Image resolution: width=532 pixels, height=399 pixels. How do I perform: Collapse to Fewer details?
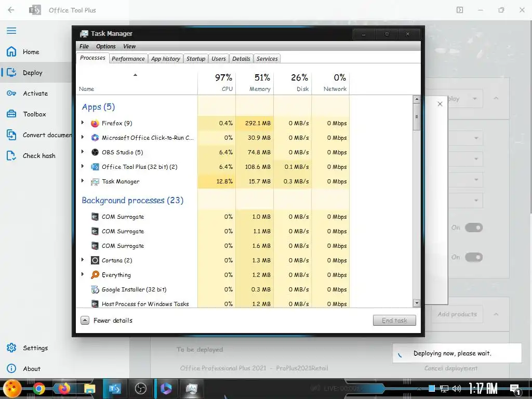[x=107, y=320]
